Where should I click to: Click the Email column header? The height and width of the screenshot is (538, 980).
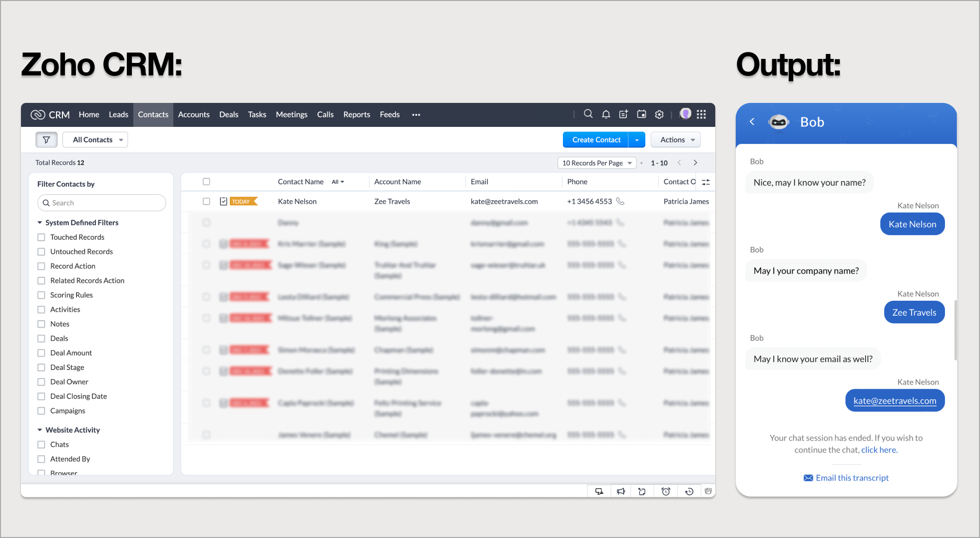pos(480,182)
